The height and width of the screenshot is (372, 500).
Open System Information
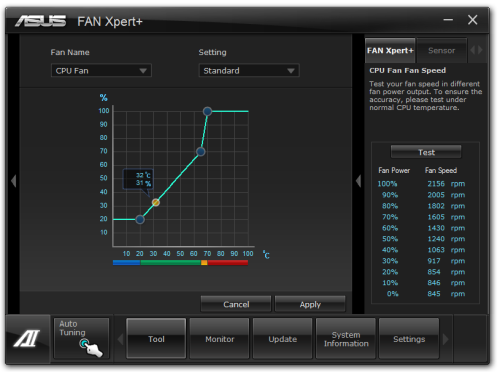tap(346, 339)
